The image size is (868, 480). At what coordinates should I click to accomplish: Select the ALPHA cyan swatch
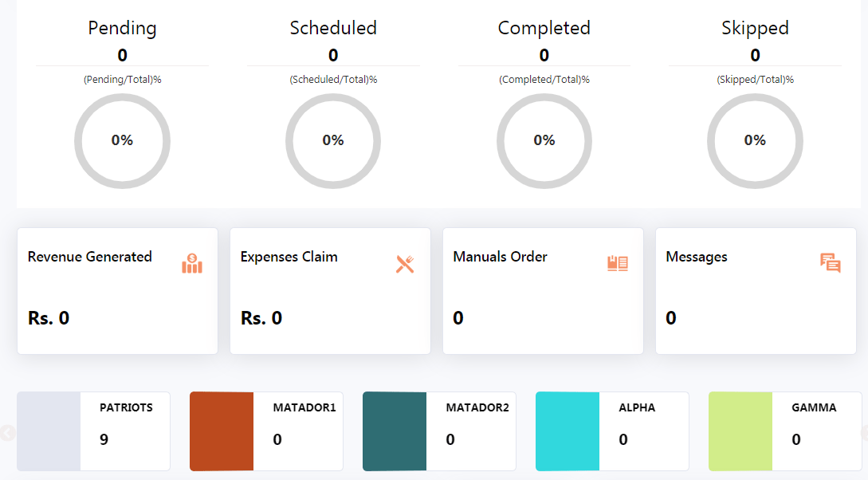[568, 431]
